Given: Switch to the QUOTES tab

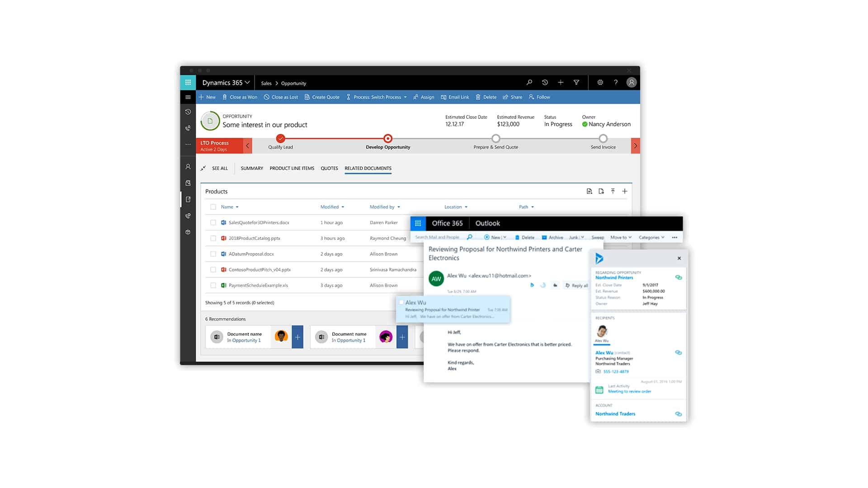Looking at the screenshot, I should [x=329, y=168].
